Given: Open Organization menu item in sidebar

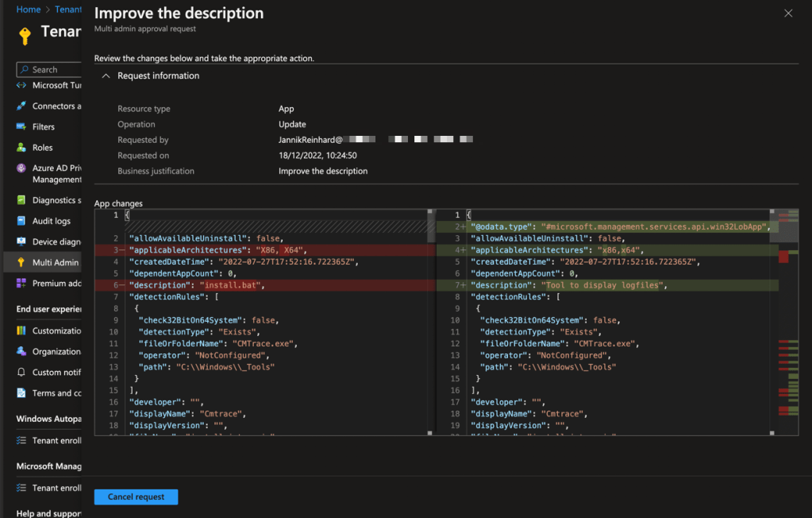Looking at the screenshot, I should pyautogui.click(x=56, y=351).
